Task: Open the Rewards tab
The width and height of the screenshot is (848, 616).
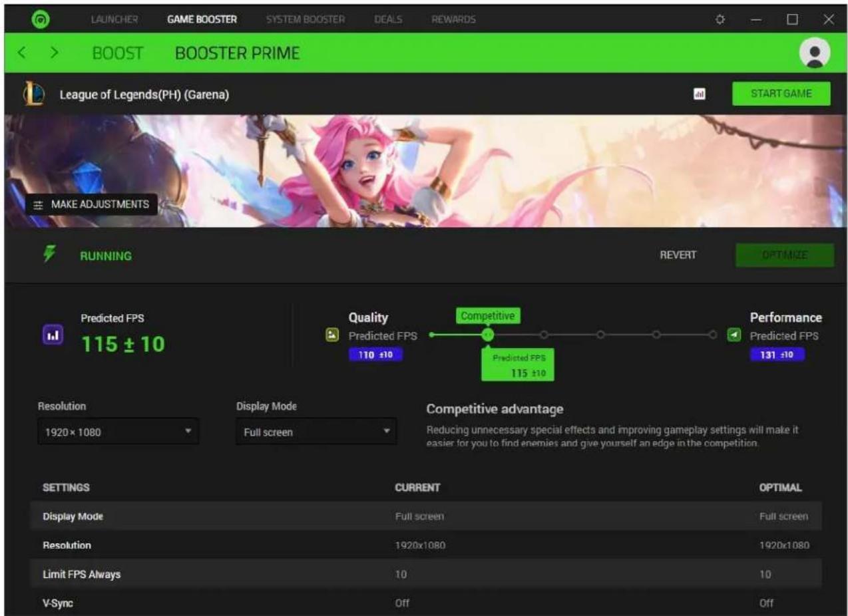Action: click(453, 19)
